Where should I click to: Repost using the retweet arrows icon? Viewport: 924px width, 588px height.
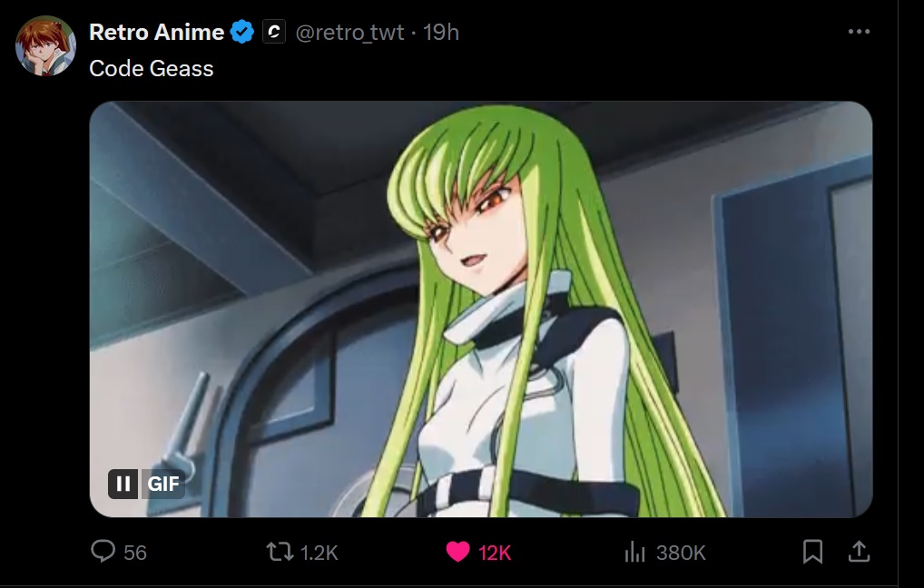coord(280,552)
